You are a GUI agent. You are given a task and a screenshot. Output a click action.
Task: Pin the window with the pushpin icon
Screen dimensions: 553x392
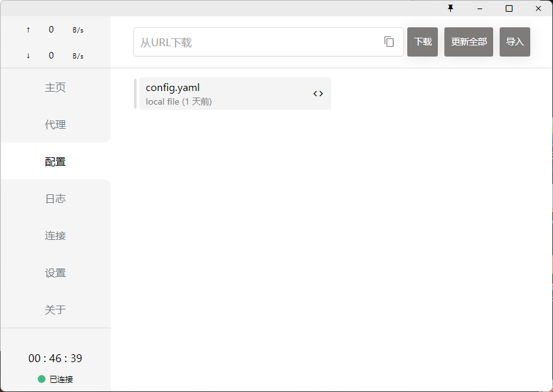(450, 8)
